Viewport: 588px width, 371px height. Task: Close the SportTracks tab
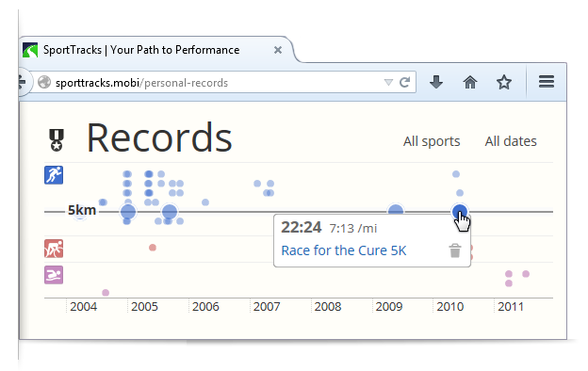click(x=278, y=50)
